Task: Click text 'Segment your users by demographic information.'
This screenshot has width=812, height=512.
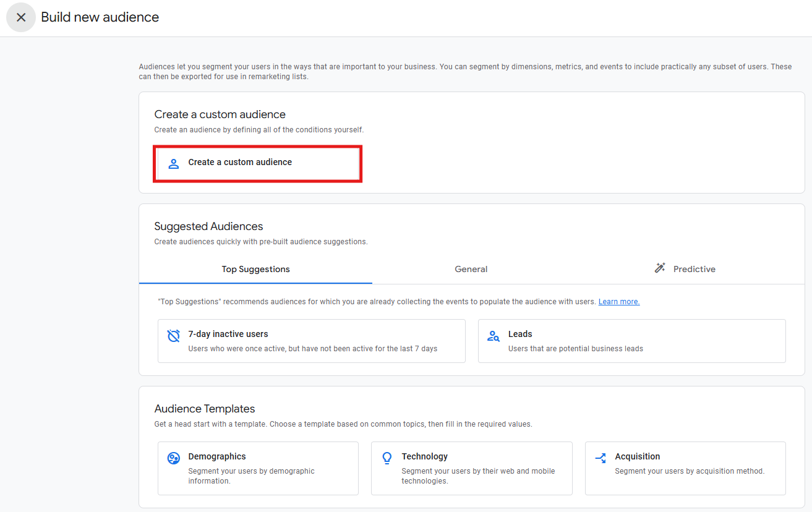Action: pyautogui.click(x=252, y=476)
